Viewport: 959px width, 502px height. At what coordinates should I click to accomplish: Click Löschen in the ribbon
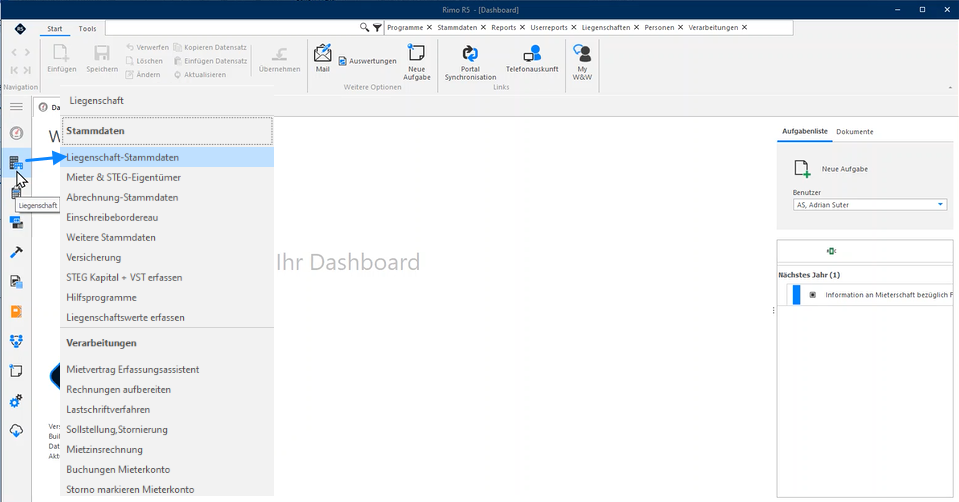[x=144, y=61]
